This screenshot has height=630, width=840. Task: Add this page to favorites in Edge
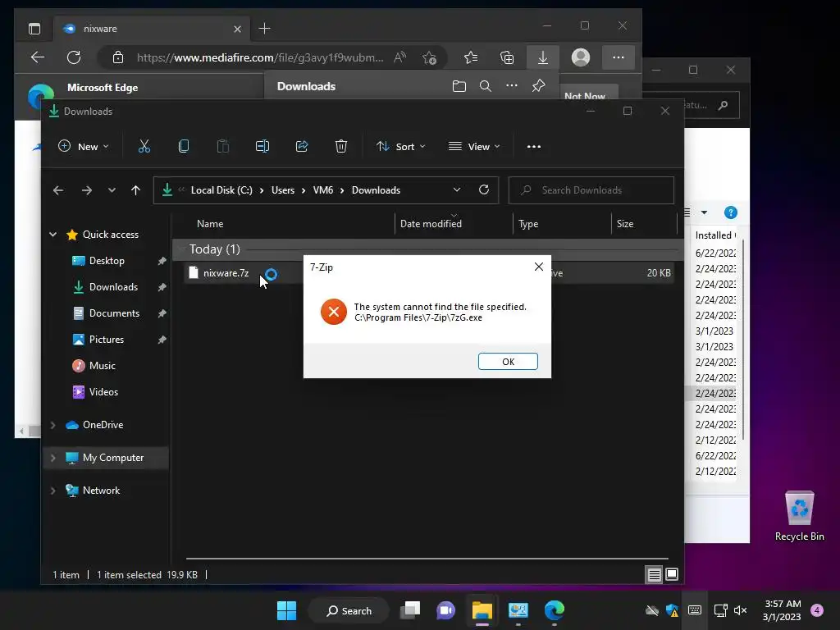click(429, 57)
